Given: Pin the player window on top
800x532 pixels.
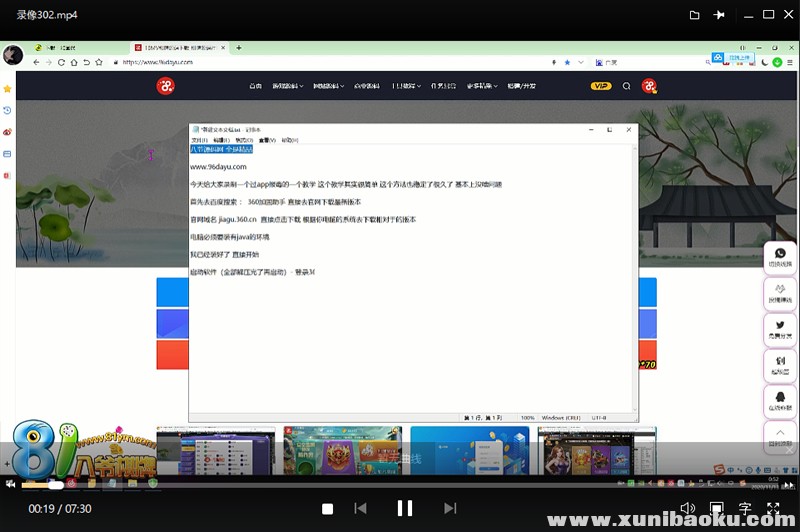Looking at the screenshot, I should 719,15.
